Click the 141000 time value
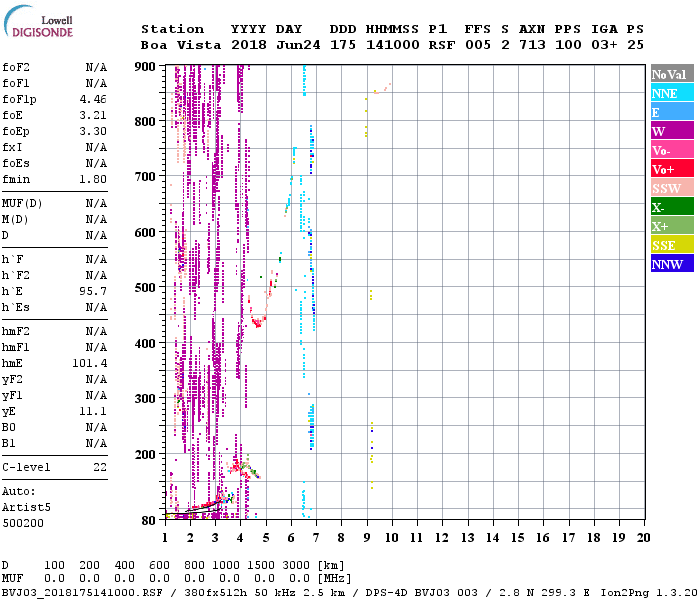Screen dimensions: 700x600 pyautogui.click(x=393, y=45)
